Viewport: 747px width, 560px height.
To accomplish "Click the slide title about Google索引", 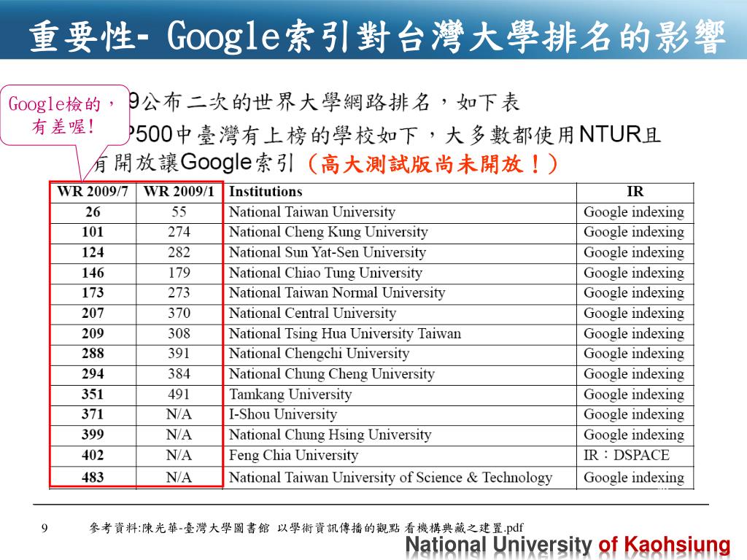I will pyautogui.click(x=376, y=36).
